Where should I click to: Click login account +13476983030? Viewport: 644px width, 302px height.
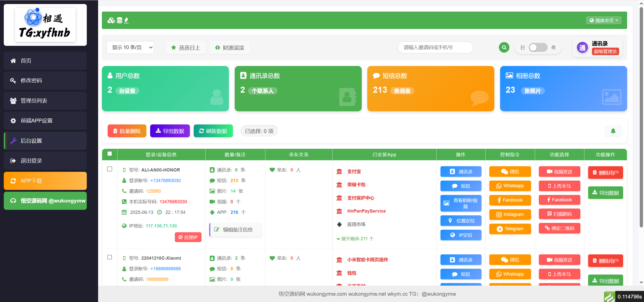166,181
